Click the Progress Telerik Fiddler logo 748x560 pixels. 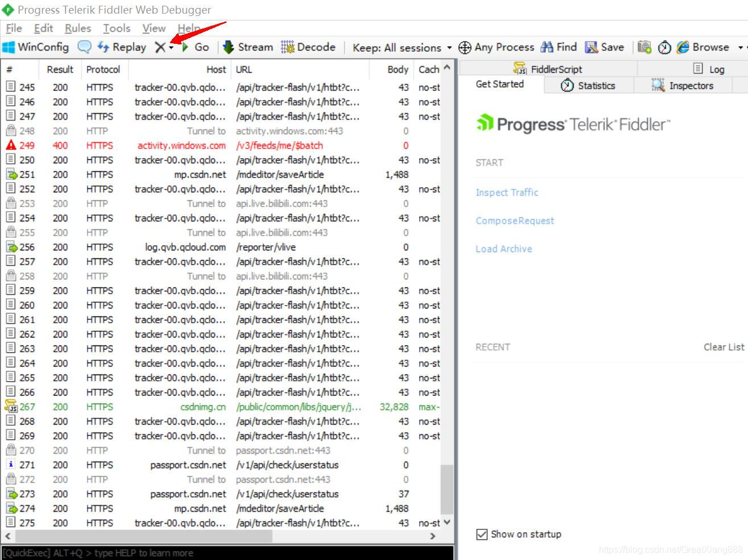click(573, 124)
